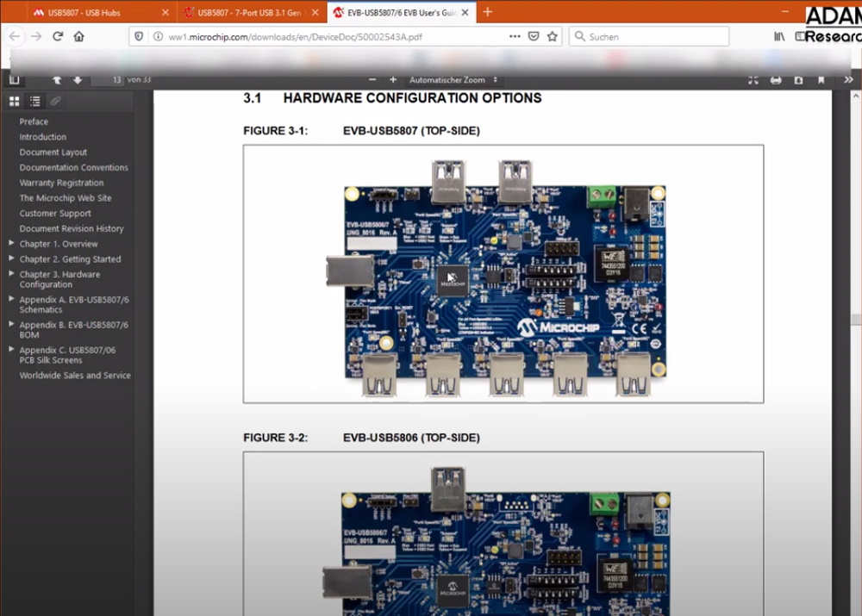
Task: Go to Document Revision History entry
Action: 72,228
